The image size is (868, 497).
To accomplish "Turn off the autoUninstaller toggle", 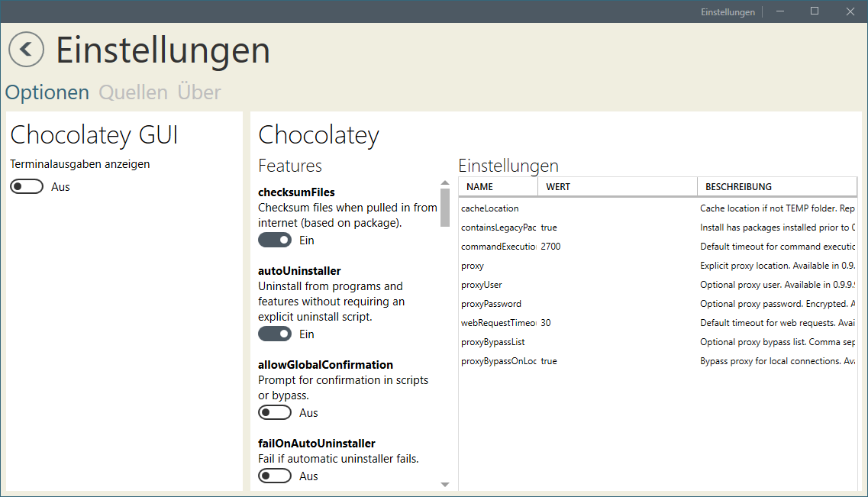I will [275, 334].
